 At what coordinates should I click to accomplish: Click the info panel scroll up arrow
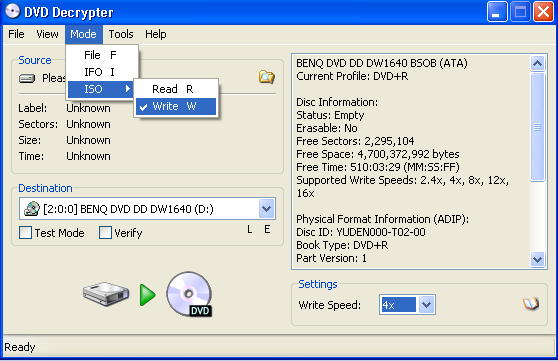[x=537, y=64]
